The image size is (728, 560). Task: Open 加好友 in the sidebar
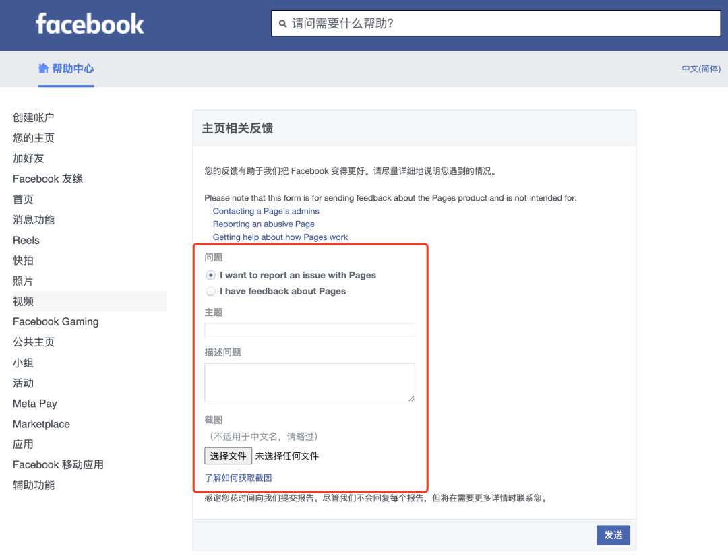(28, 158)
